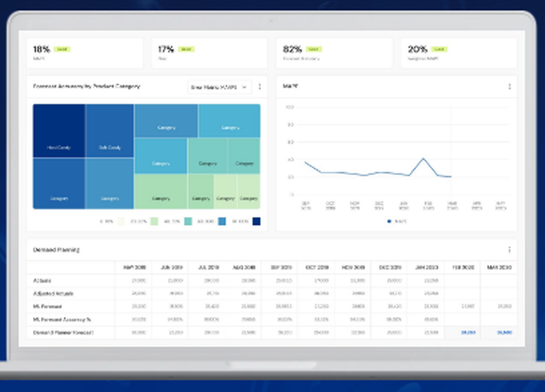Click the NOV 2019 column header

(x=353, y=267)
